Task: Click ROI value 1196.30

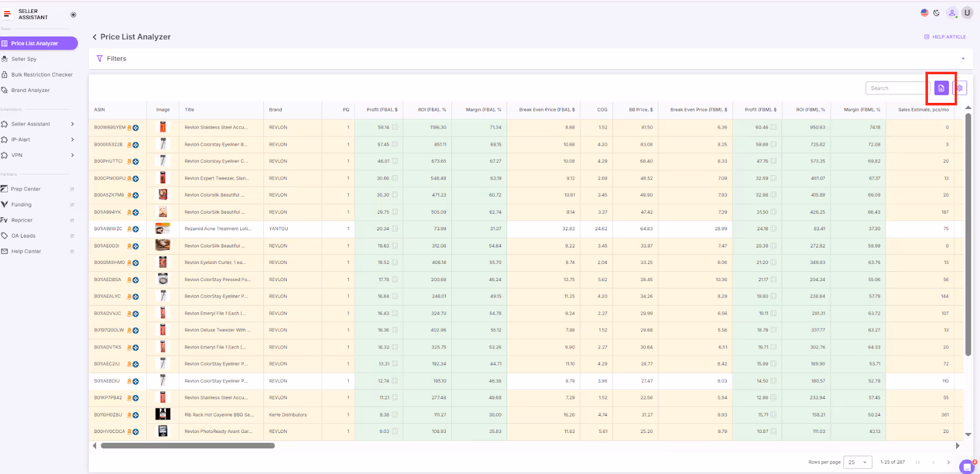Action: 438,127
